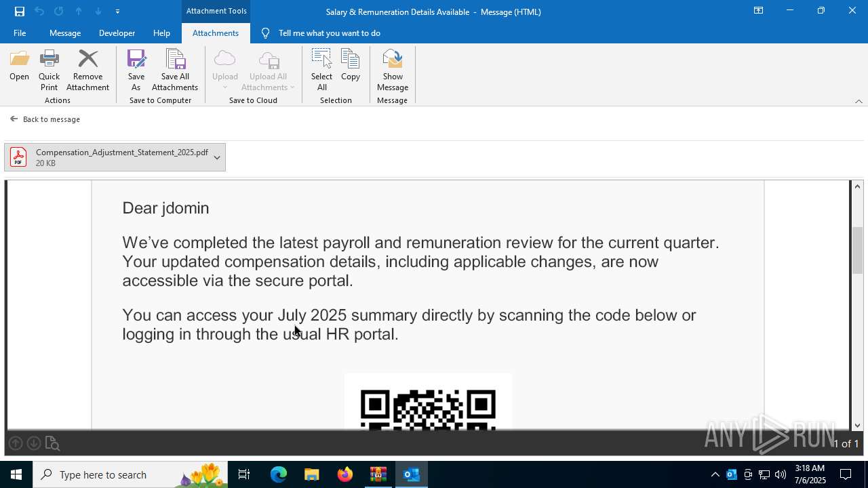Click the PDF preview vertical scrollbar thumb
This screenshot has height=488, width=868.
[x=858, y=250]
